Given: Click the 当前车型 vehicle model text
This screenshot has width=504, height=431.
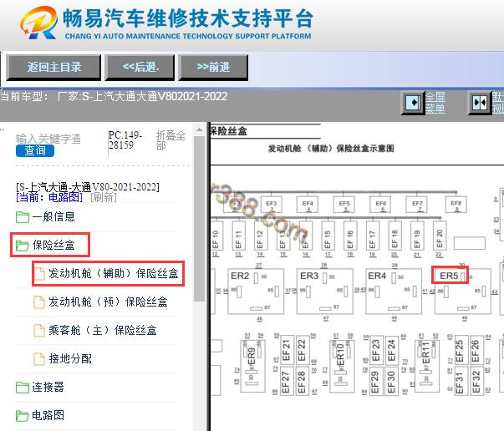Looking at the screenshot, I should [x=115, y=96].
